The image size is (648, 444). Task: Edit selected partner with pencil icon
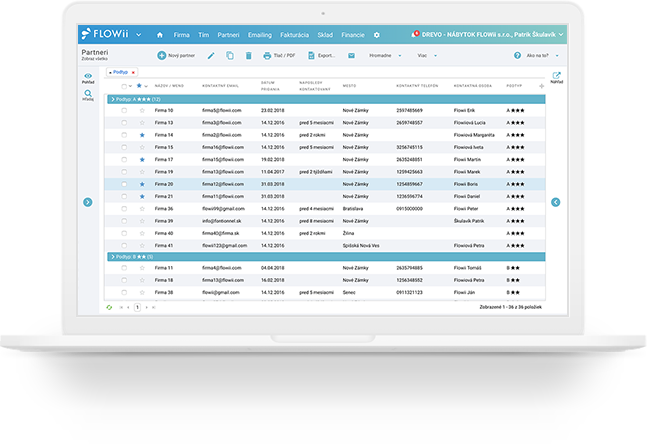pyautogui.click(x=211, y=55)
